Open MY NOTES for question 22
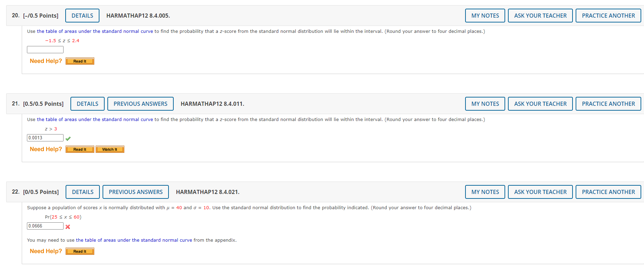The image size is (644, 269). [x=485, y=192]
